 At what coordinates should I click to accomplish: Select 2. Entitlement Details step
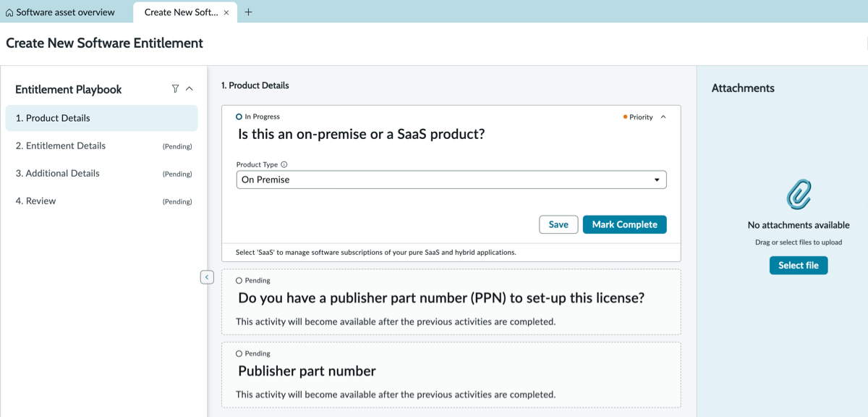(101, 146)
